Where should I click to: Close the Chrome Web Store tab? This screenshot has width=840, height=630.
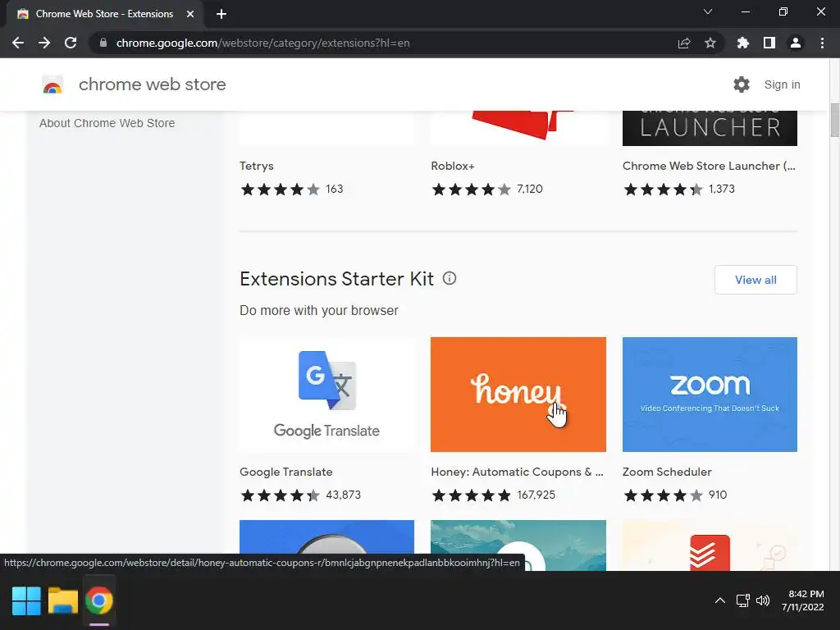click(x=190, y=14)
